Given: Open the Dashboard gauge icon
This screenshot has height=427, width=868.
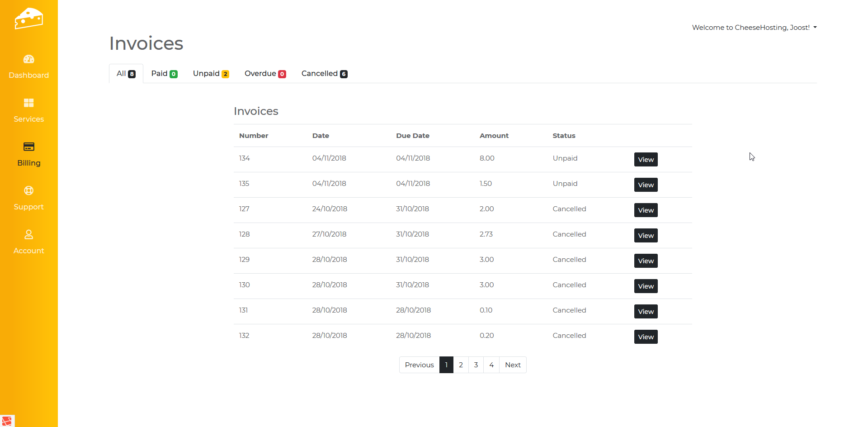Looking at the screenshot, I should click(28, 59).
